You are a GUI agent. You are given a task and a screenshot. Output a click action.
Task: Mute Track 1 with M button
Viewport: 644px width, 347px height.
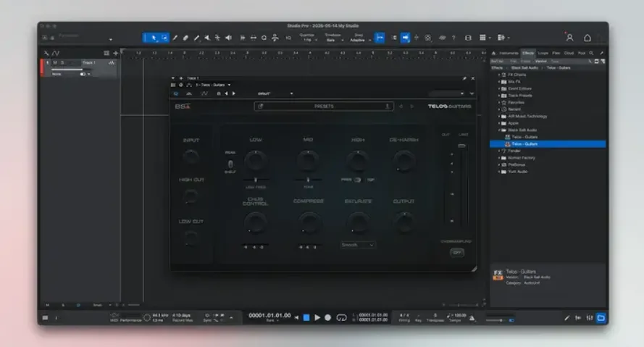(55, 63)
